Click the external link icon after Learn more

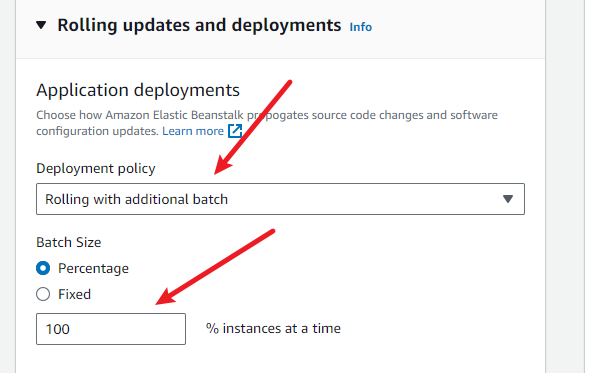click(x=235, y=131)
